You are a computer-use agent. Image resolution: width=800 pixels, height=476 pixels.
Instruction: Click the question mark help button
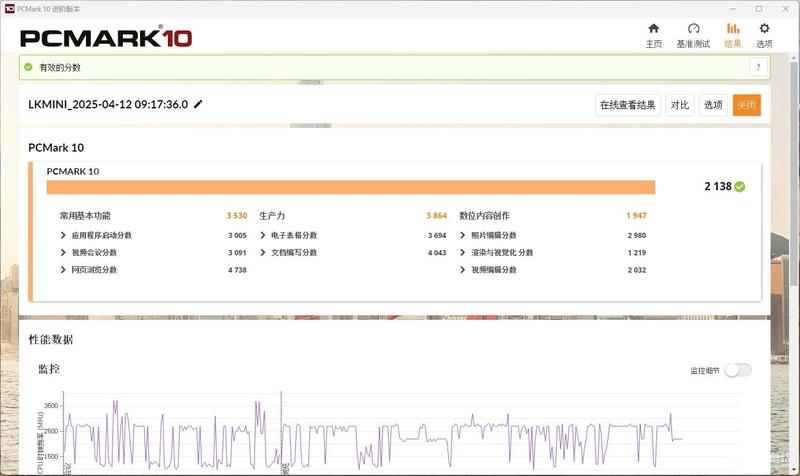[758, 67]
